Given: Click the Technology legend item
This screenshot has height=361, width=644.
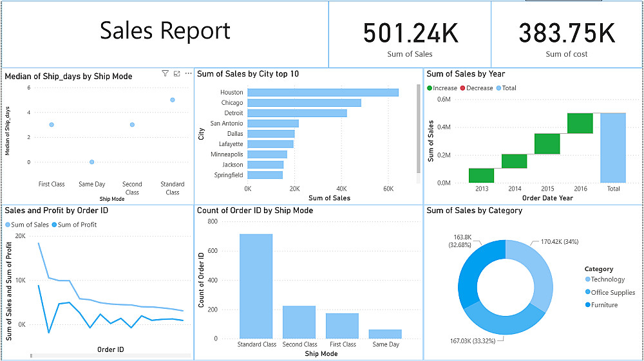Looking at the screenshot, I should pos(605,279).
